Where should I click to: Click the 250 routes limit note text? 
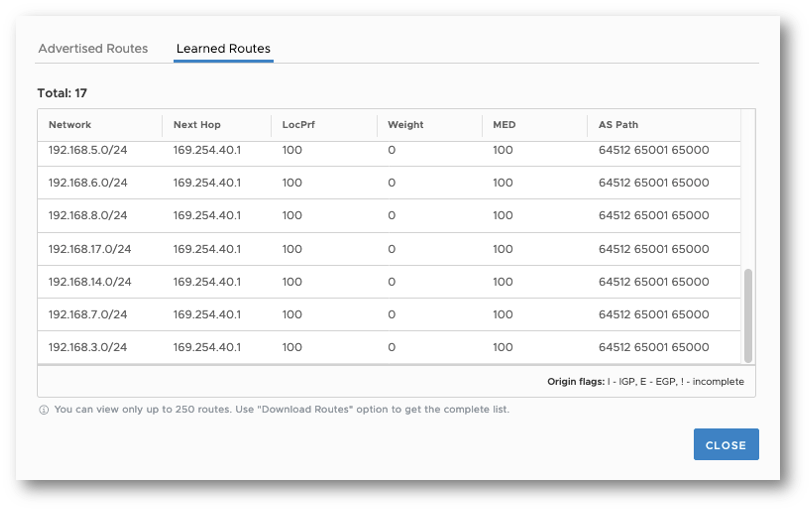click(x=282, y=410)
